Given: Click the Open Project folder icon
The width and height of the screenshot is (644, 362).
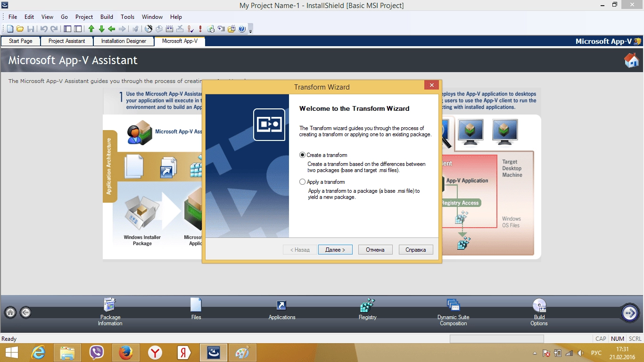Looking at the screenshot, I should (x=20, y=29).
